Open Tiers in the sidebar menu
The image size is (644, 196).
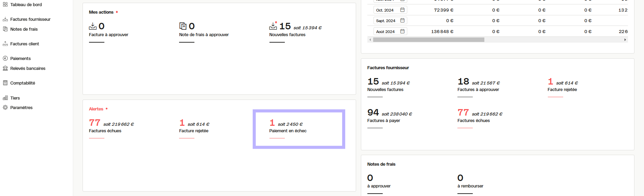click(x=15, y=98)
